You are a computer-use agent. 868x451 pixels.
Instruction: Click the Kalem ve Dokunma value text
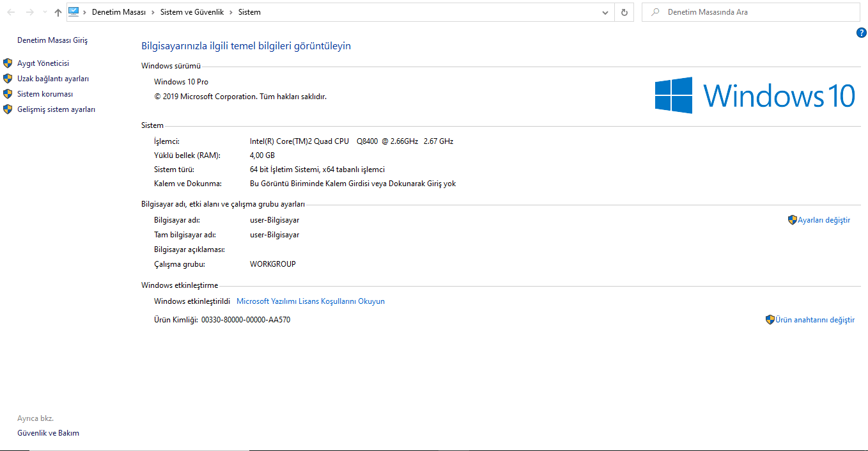[353, 184]
